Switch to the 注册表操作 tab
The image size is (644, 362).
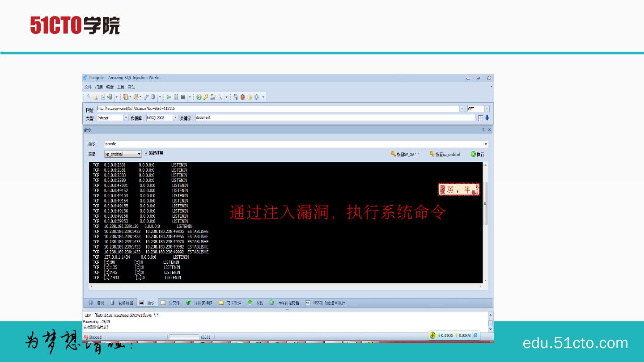click(199, 303)
